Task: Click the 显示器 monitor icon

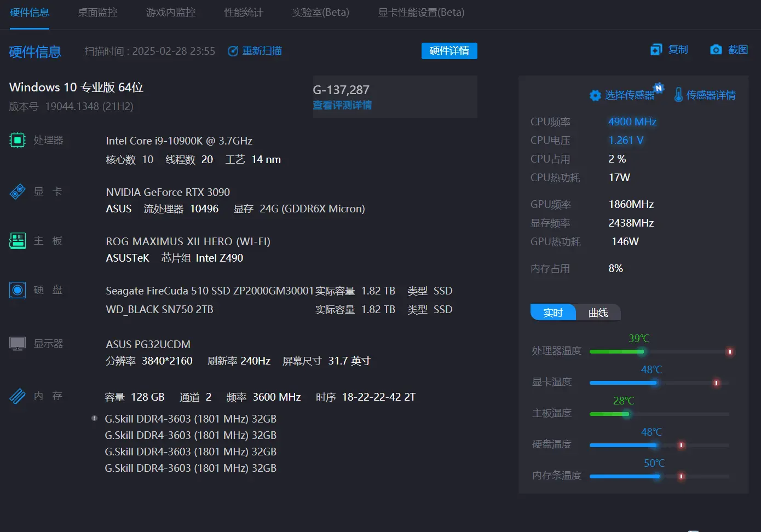Action: pos(18,344)
